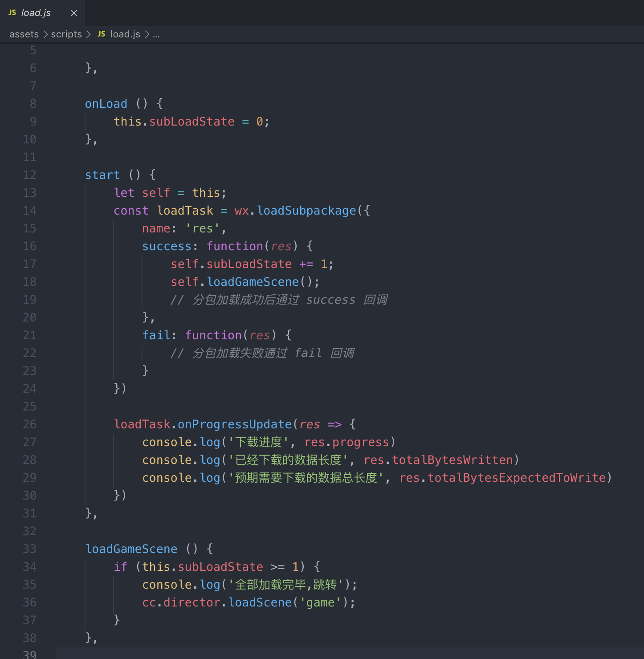Image resolution: width=644 pixels, height=659 pixels.
Task: Click totalBytesExpectedToWrite property
Action: click(x=517, y=478)
